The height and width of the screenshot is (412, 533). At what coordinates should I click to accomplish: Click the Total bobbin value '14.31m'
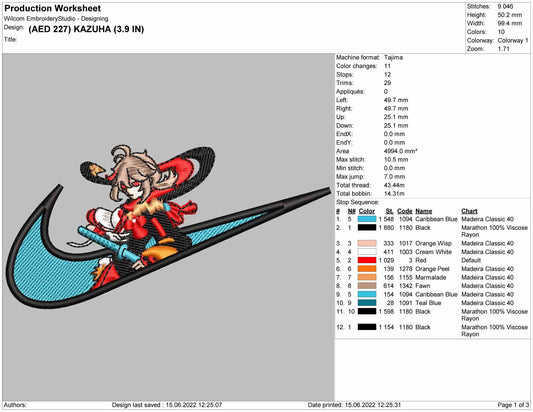point(394,194)
